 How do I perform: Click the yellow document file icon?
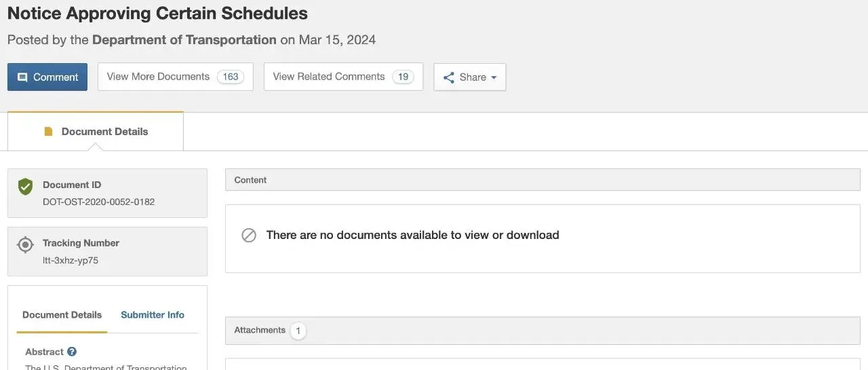tap(48, 132)
